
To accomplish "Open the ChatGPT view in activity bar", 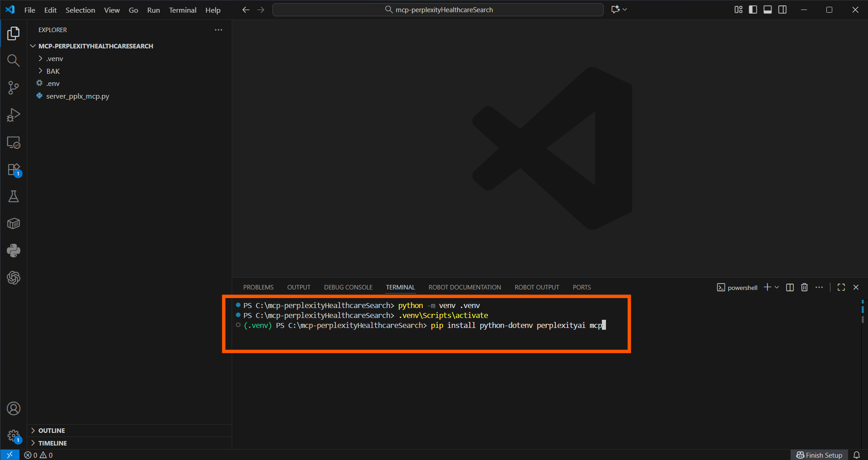I will [x=14, y=278].
